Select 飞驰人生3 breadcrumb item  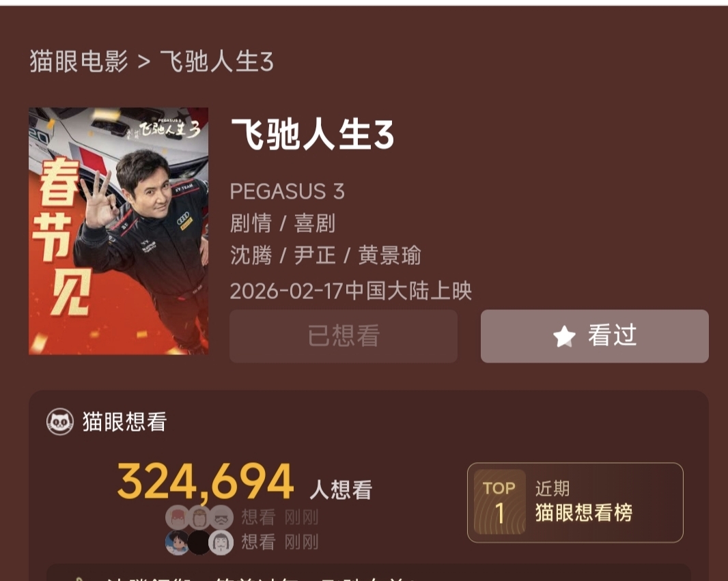[x=216, y=61]
